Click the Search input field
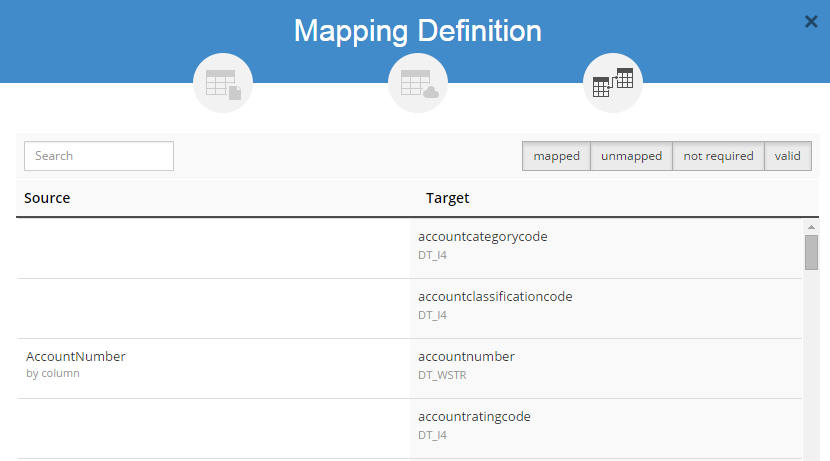 [x=99, y=156]
